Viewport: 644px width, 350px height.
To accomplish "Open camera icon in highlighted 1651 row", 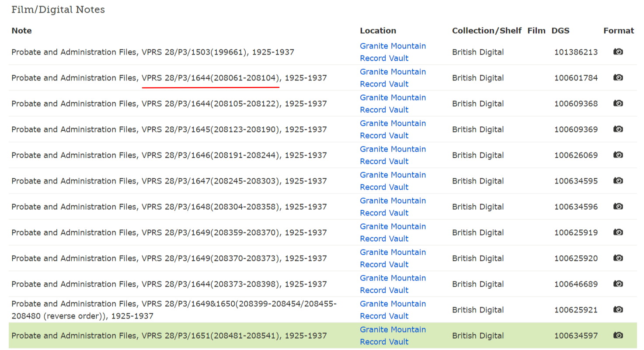I will (618, 335).
